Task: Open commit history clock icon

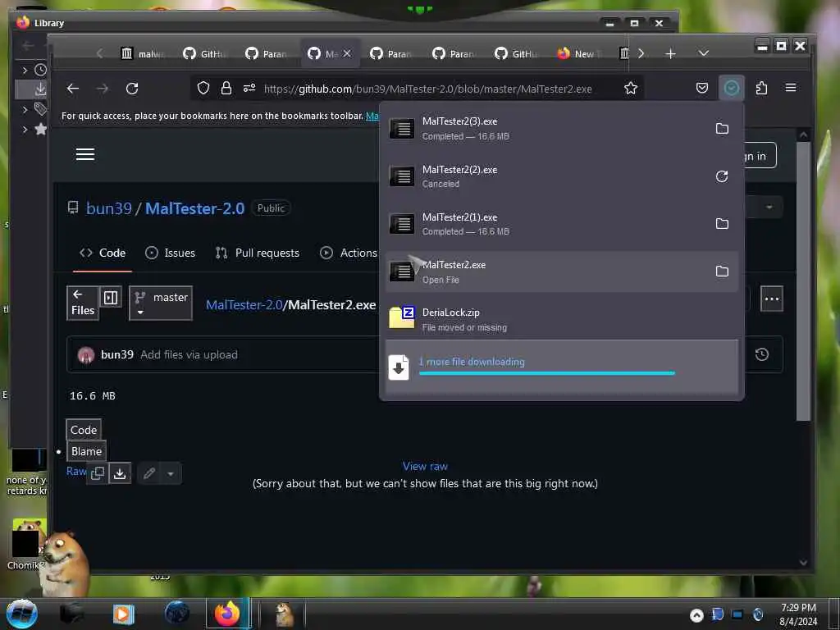Action: tap(762, 354)
